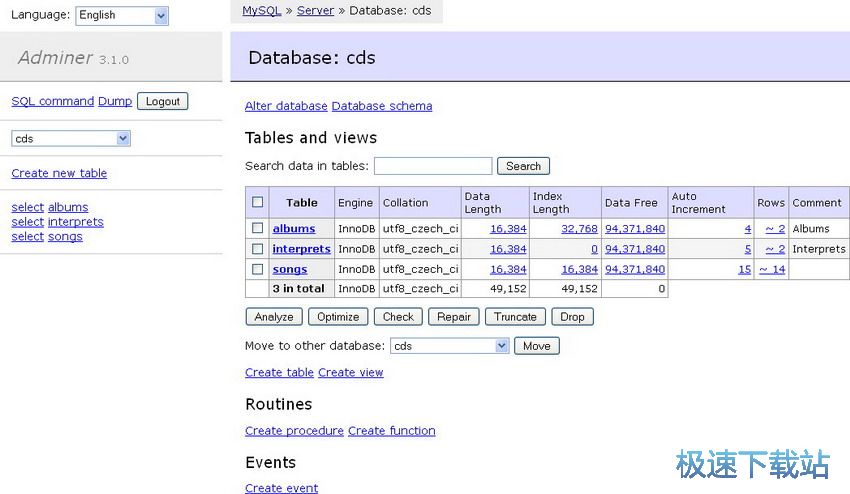Open Create new table link in sidebar
Viewport: 850px width, 494px height.
[59, 173]
